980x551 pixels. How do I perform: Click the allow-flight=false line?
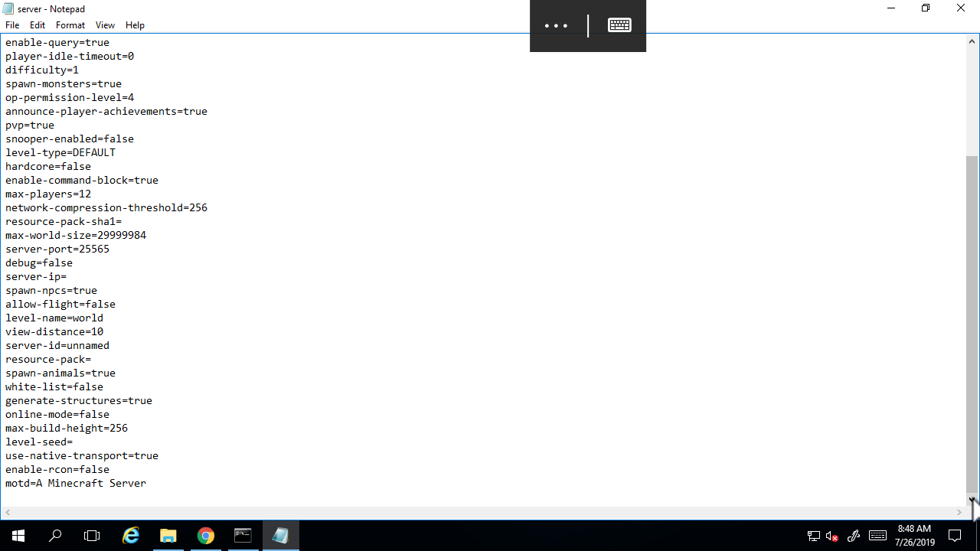(60, 305)
